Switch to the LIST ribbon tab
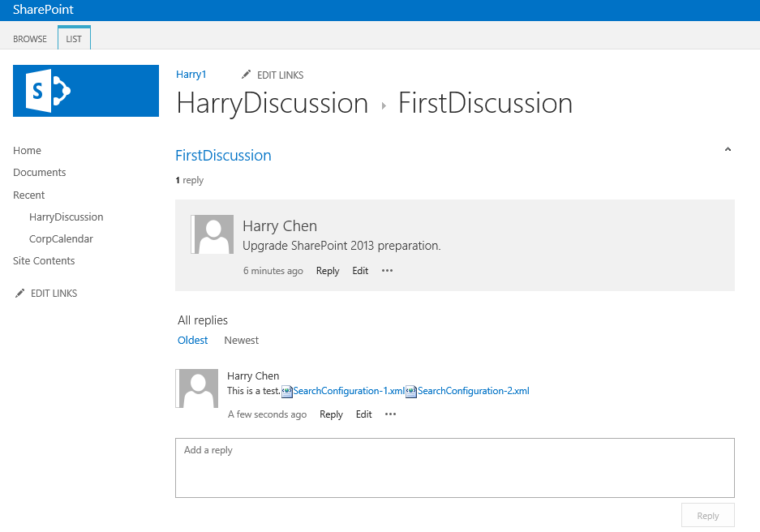Image resolution: width=760 pixels, height=532 pixels. 74,38
